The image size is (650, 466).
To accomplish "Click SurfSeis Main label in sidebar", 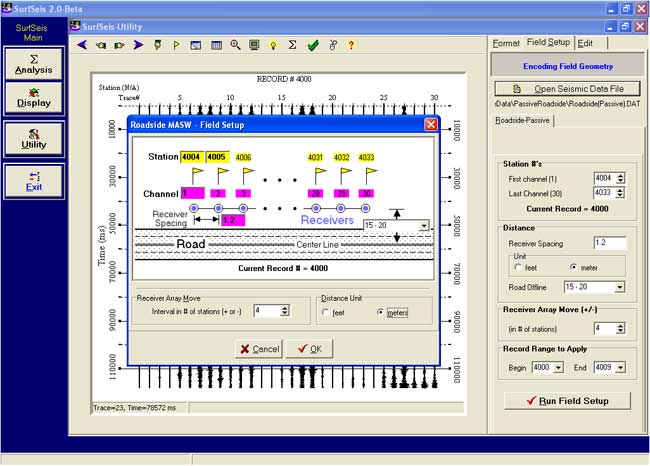I will [x=32, y=33].
